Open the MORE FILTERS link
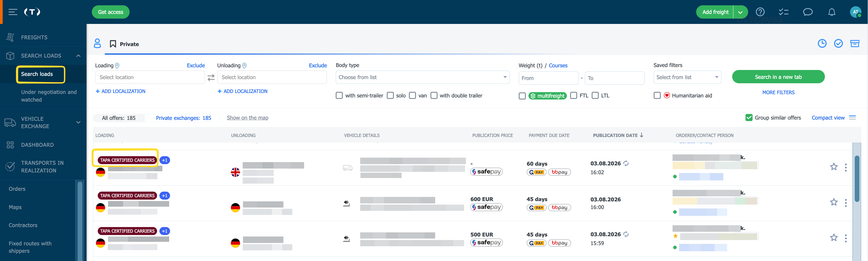The width and height of the screenshot is (868, 261). [778, 93]
